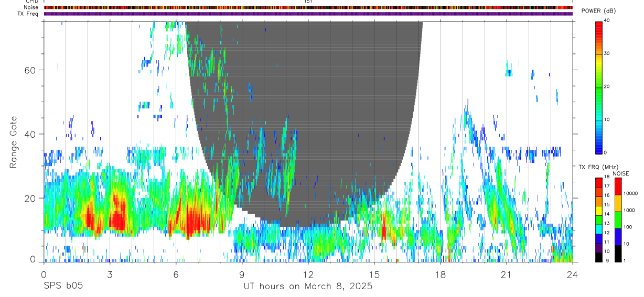Click the 15 tick on the UT hours axis

374,273
